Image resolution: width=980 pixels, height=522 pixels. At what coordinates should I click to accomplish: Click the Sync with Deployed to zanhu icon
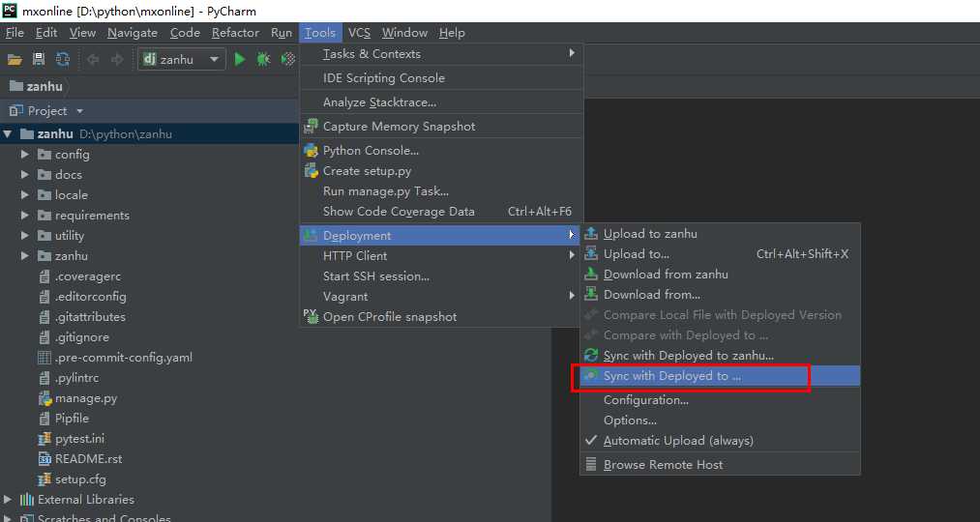pos(591,356)
